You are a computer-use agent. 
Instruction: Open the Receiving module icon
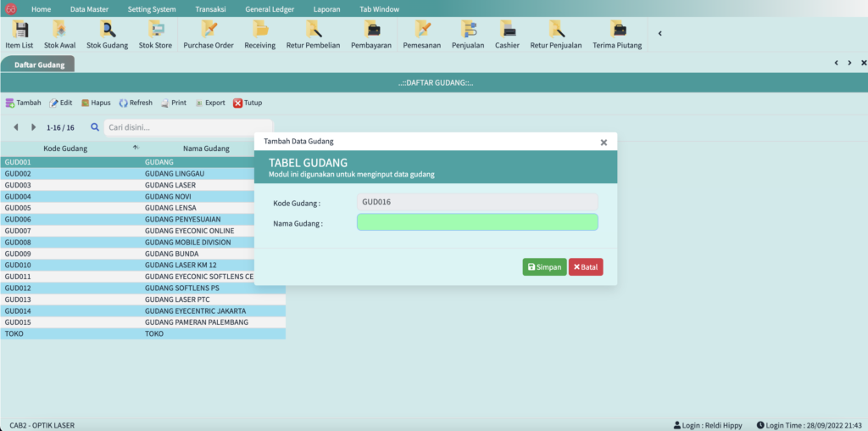(x=259, y=34)
